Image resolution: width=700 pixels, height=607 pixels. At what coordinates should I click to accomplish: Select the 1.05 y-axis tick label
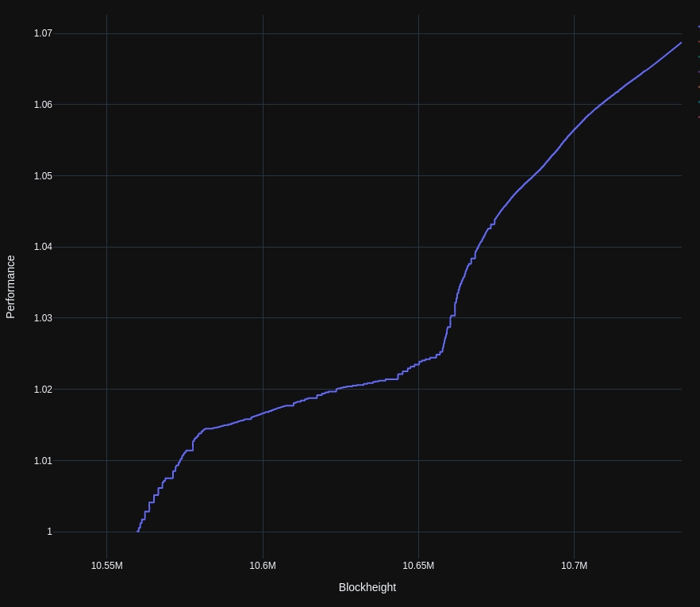[43, 175]
